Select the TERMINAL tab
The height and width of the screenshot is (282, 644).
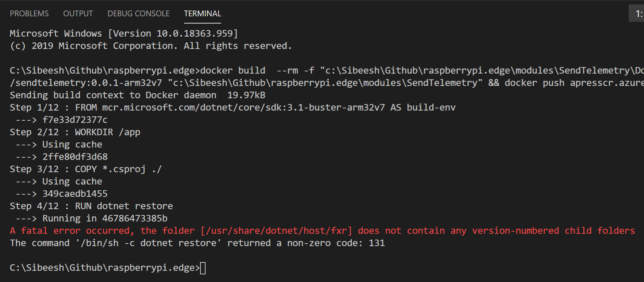point(202,13)
